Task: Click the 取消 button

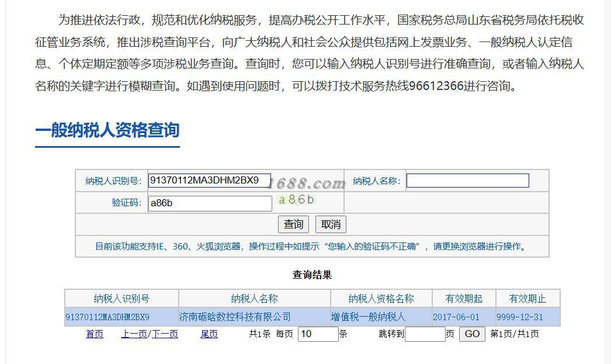Action: point(331,224)
